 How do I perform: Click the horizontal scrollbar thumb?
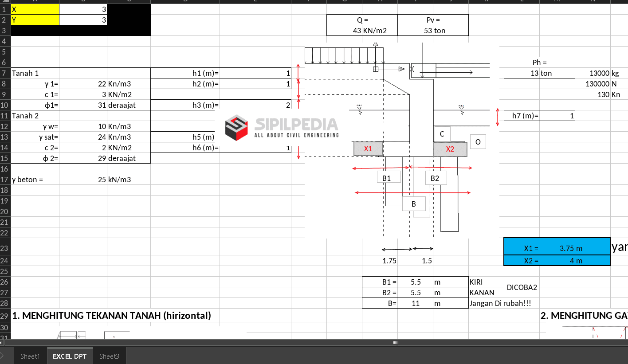pyautogui.click(x=396, y=343)
